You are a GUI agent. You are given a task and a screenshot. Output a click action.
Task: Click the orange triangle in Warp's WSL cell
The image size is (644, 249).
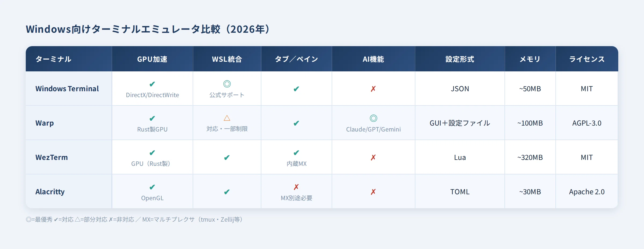coord(227,118)
